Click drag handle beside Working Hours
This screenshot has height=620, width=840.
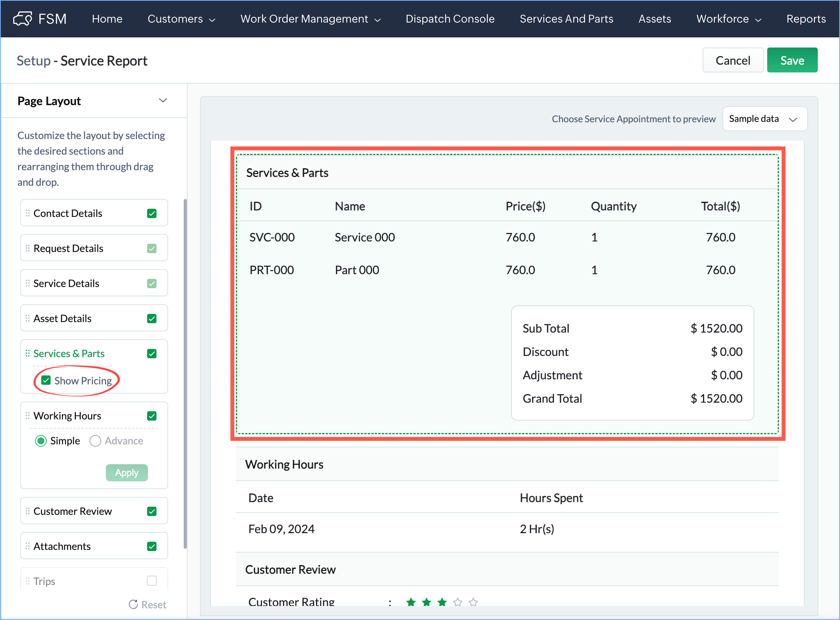tap(28, 416)
